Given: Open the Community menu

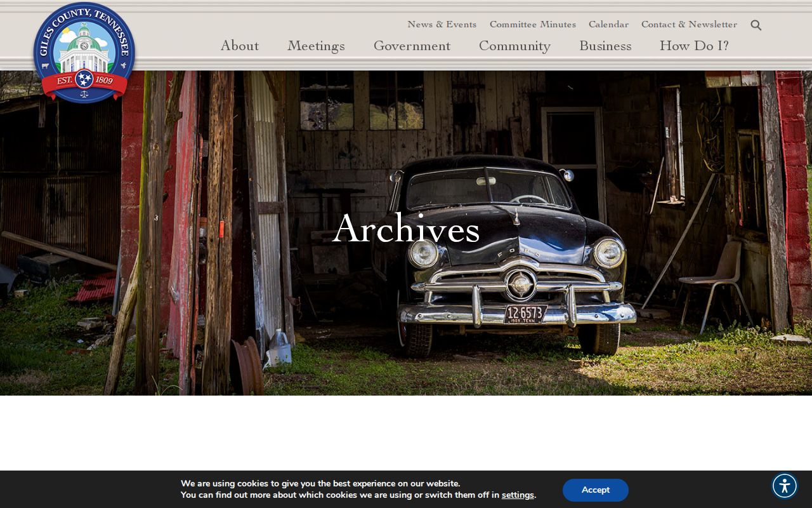Looking at the screenshot, I should tap(514, 46).
